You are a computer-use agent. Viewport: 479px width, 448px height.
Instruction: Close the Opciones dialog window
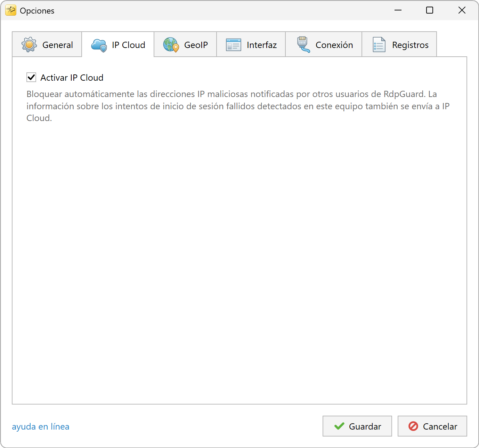point(462,10)
